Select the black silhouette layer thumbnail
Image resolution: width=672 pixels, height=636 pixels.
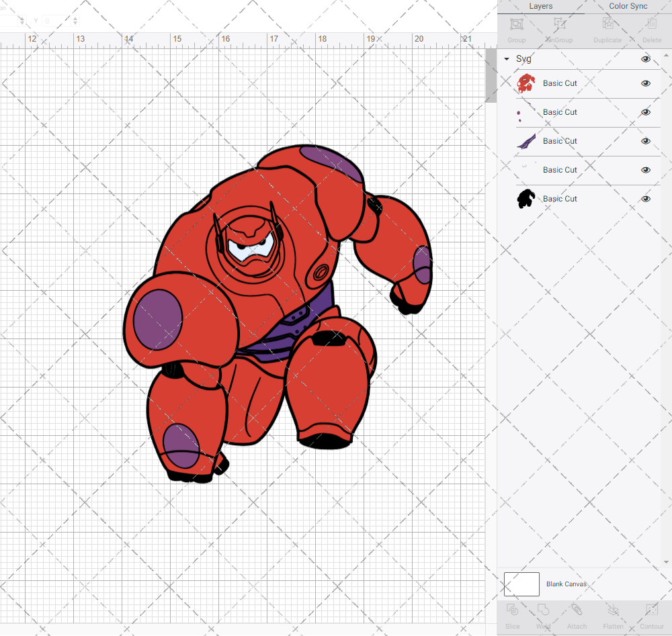(526, 199)
